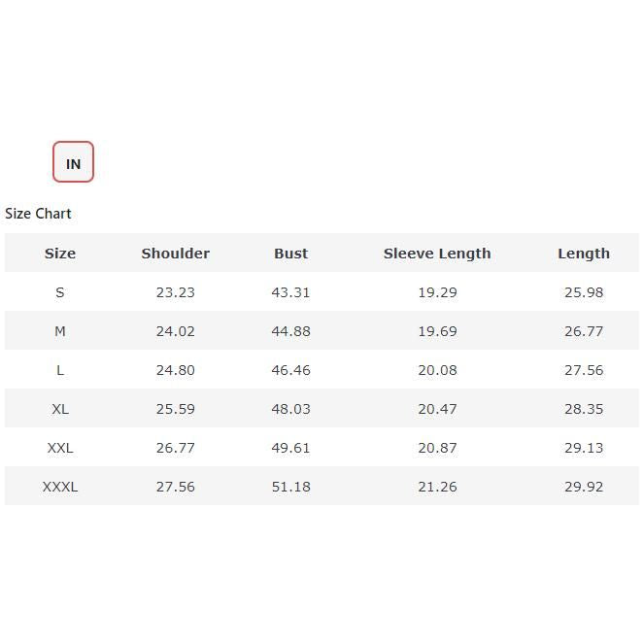Click the 23.23 shoulder value for S
The width and height of the screenshot is (644, 644).
[x=176, y=292]
